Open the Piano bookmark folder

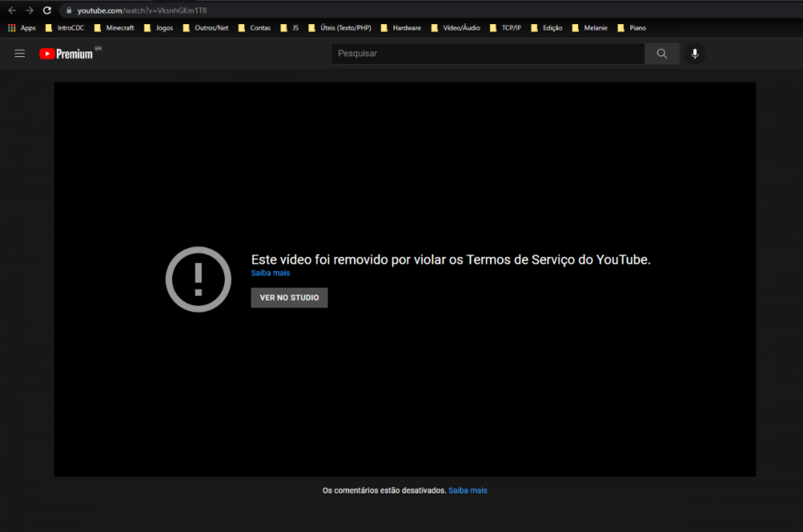[x=632, y=27]
